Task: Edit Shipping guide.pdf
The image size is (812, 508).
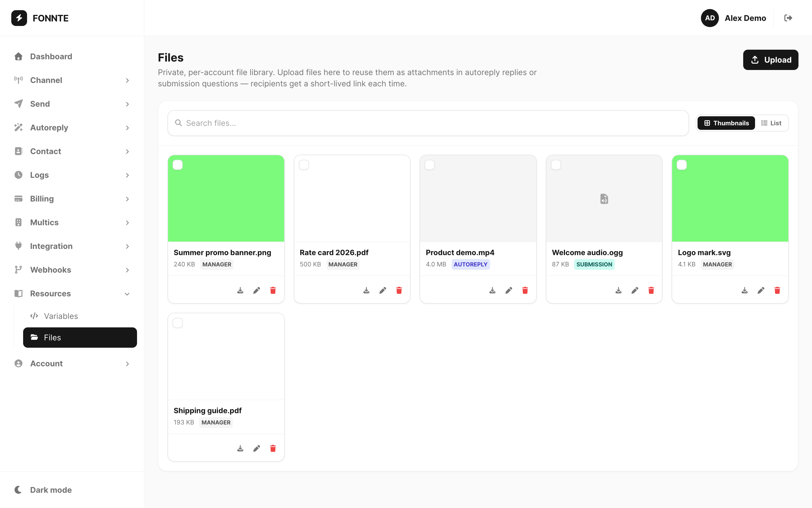Action: point(257,448)
